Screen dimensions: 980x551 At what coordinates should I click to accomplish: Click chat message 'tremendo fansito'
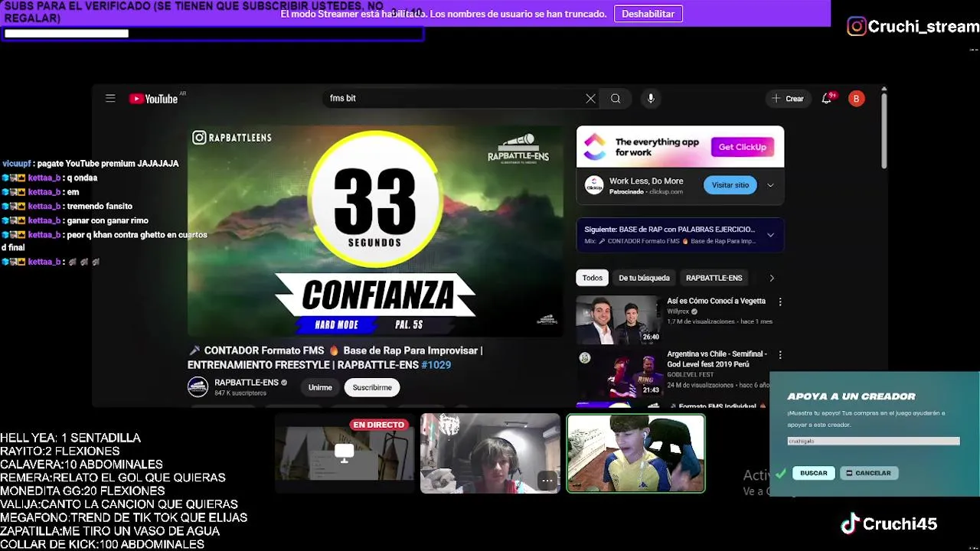[100, 207]
